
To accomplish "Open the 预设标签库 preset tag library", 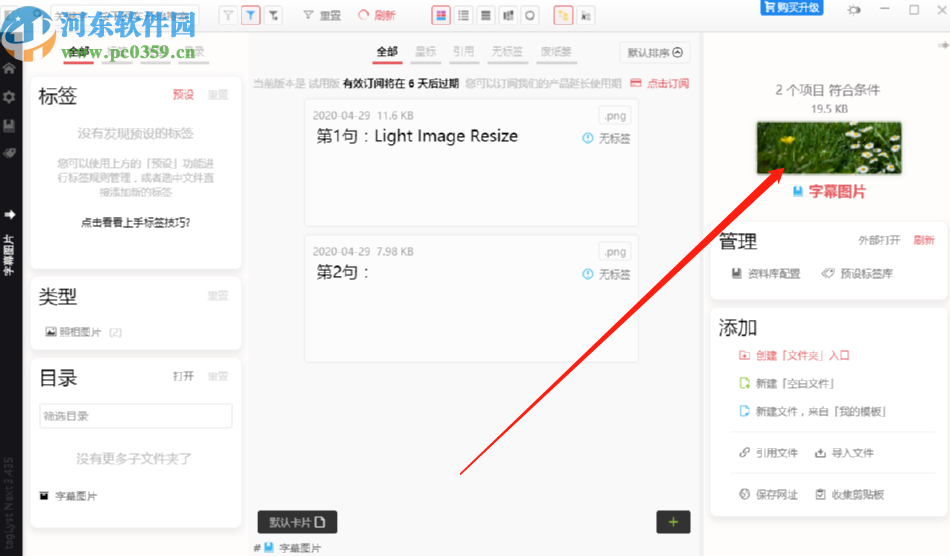I will point(857,274).
